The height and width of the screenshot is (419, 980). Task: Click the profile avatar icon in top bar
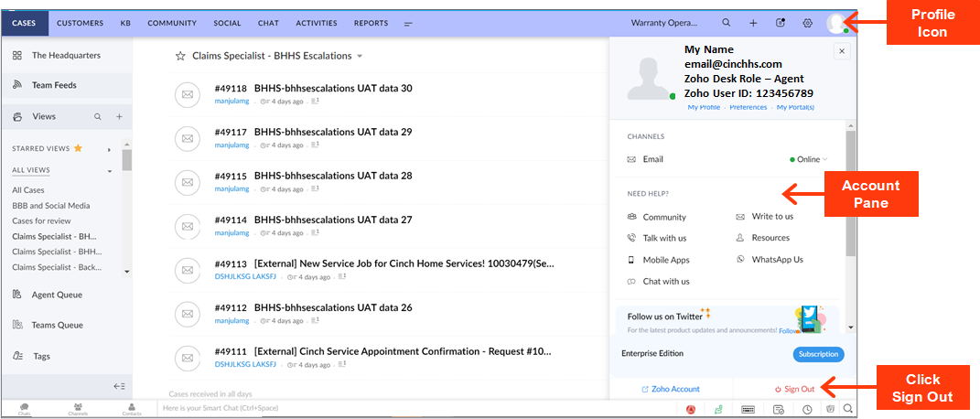point(836,23)
